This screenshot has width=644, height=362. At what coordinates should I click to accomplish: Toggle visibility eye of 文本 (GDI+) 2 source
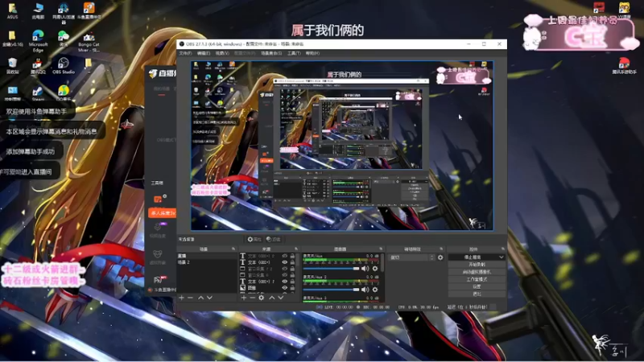285,256
